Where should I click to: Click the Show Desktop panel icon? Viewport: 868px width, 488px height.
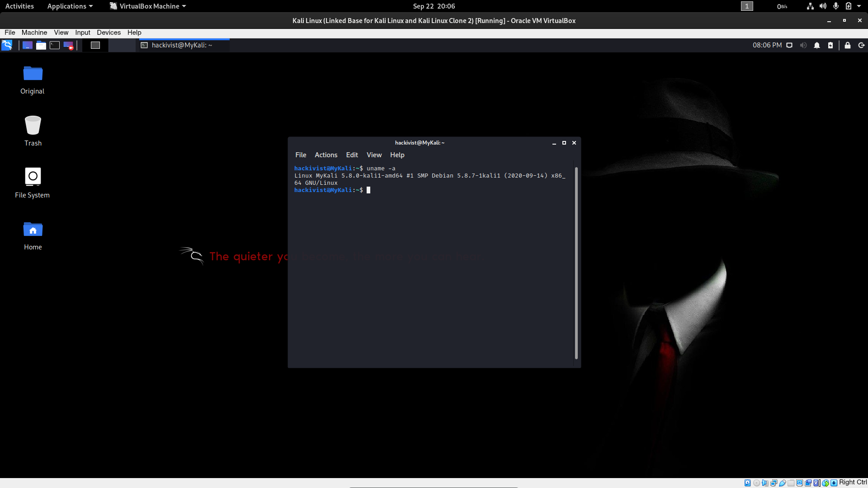pos(28,45)
